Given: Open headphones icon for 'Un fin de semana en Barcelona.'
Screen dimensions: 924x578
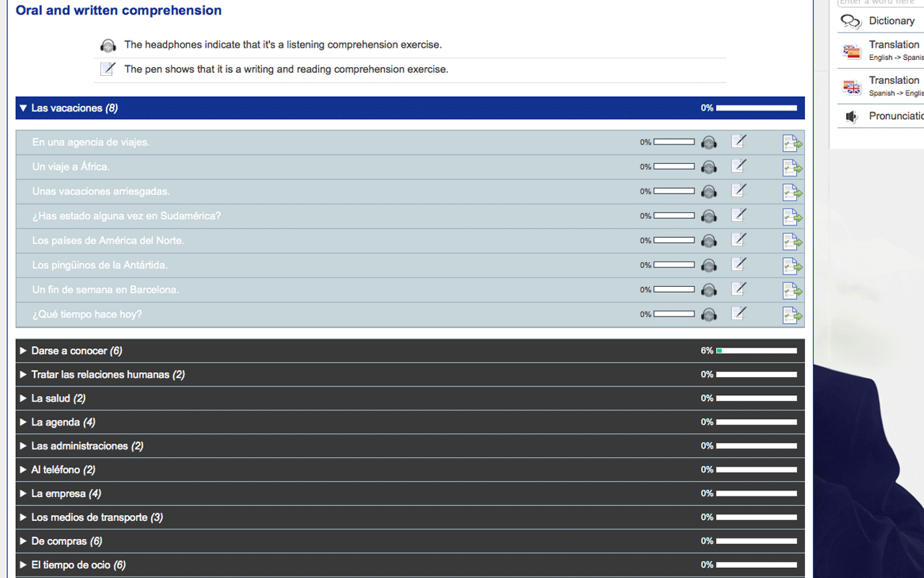Looking at the screenshot, I should [x=709, y=290].
